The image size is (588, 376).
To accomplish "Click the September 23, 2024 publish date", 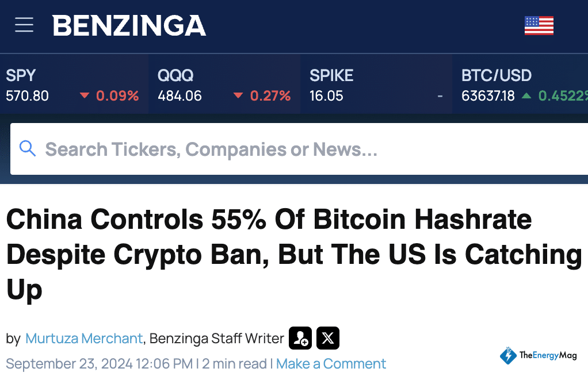I will coord(99,364).
